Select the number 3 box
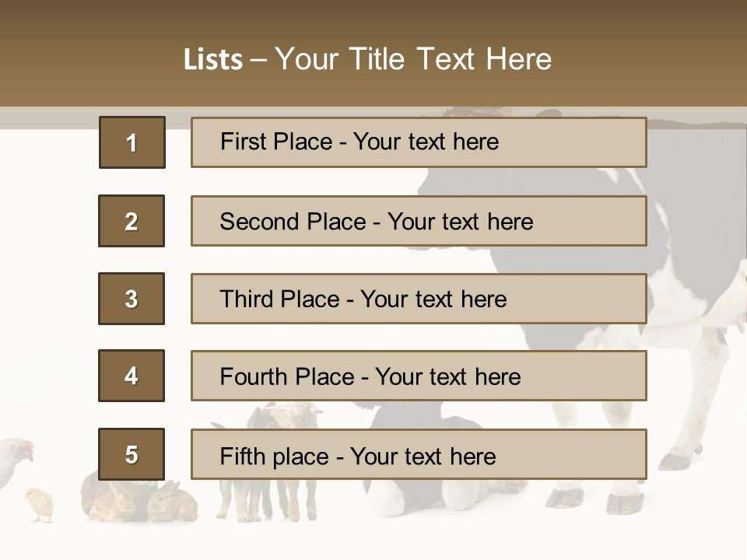The height and width of the screenshot is (560, 747). [x=132, y=299]
